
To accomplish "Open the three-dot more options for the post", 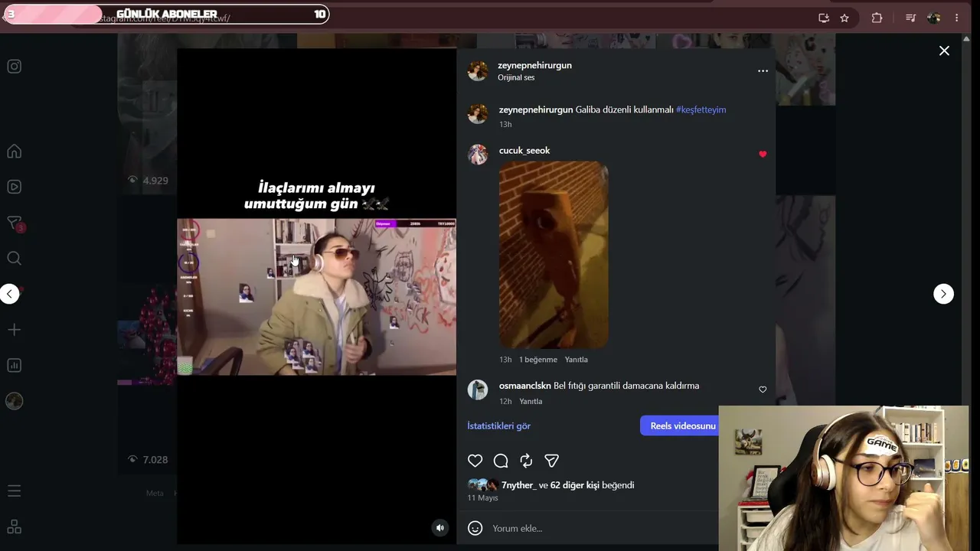I will coord(763,71).
